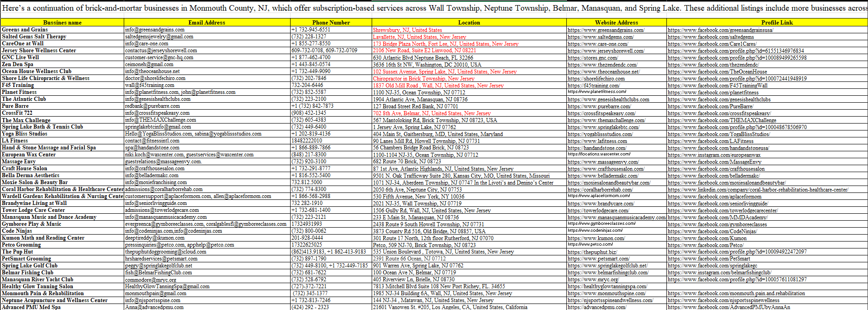Open the thepuphut.biz website link
868x310 pixels.
coord(592,252)
